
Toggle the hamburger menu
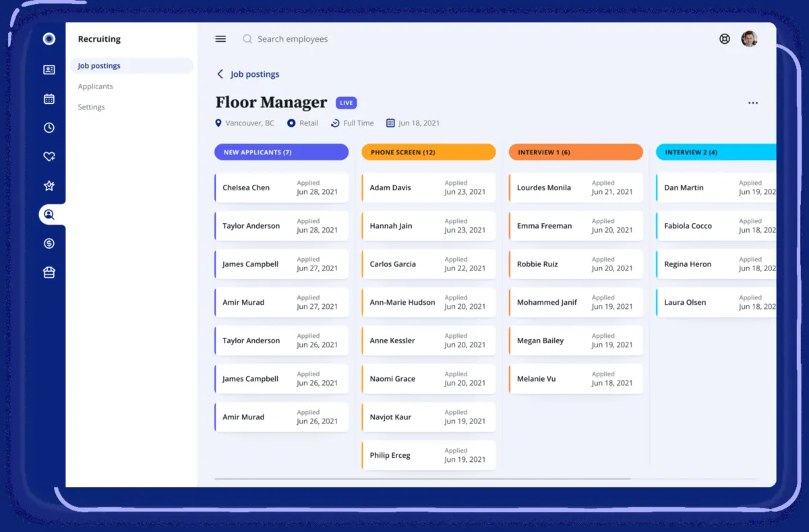(220, 39)
